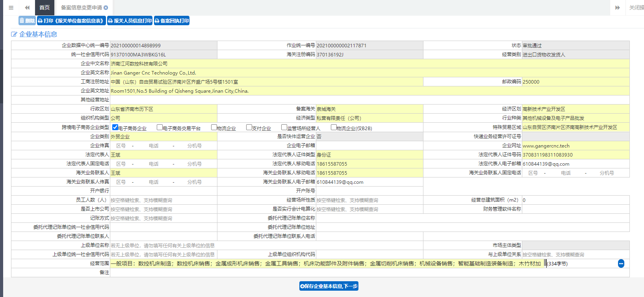Click the 开户账号 input field
Viewport: 644px width, 297px height.
(x=369, y=191)
